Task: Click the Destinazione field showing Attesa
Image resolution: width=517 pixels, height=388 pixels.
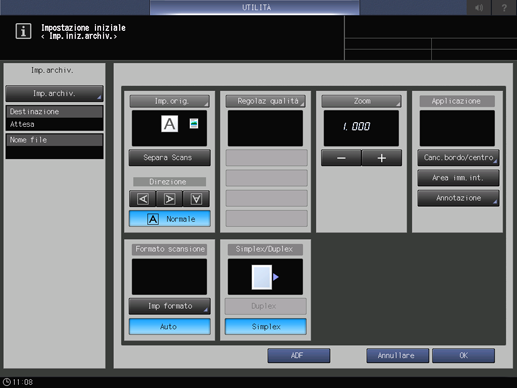Action: coord(54,118)
